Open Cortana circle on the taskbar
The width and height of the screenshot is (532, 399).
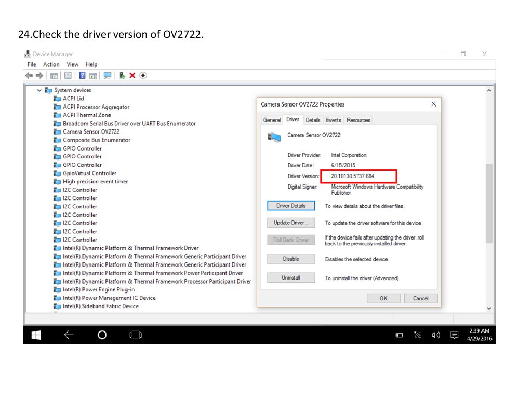pyautogui.click(x=102, y=335)
